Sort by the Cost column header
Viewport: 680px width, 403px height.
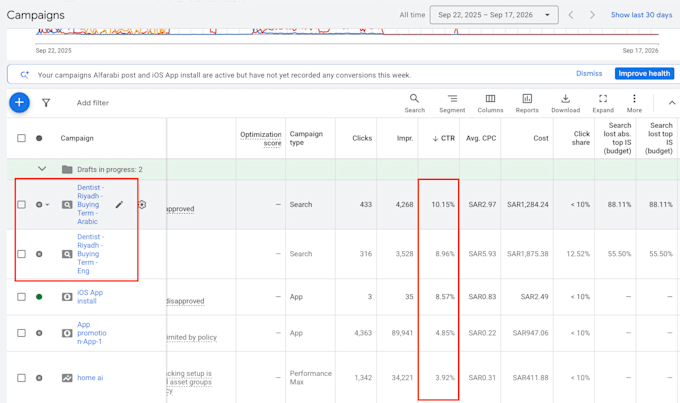pyautogui.click(x=541, y=138)
